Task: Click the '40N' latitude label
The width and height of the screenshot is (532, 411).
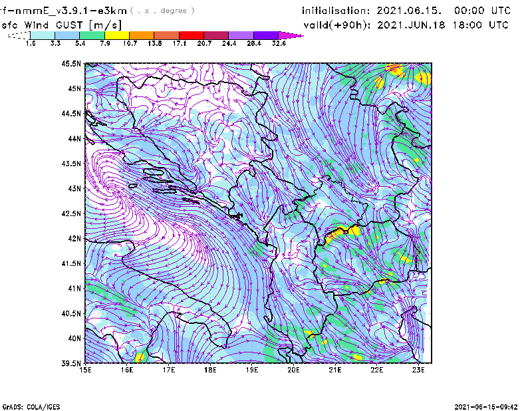Action: pyautogui.click(x=74, y=338)
